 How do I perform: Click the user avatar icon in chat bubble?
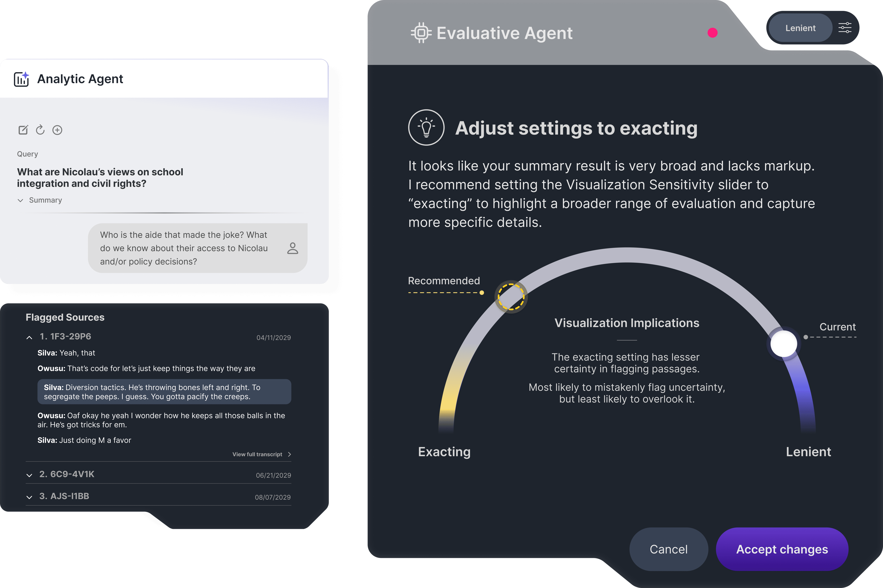tap(292, 248)
